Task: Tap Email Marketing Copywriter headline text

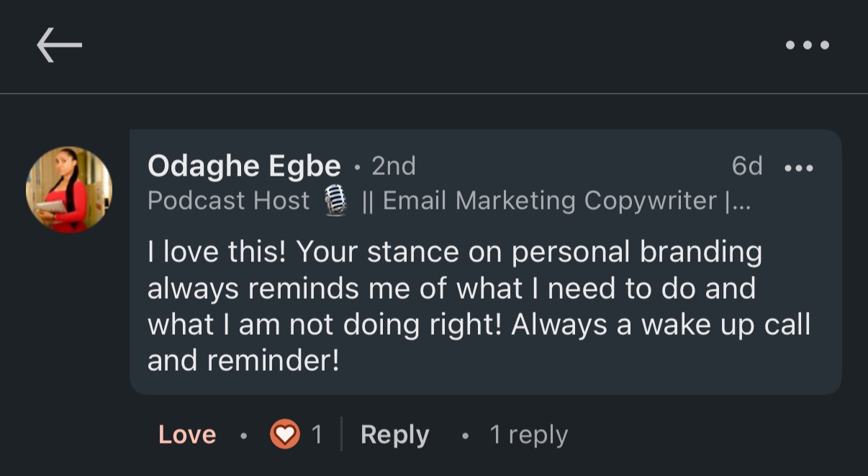Action: tap(550, 201)
